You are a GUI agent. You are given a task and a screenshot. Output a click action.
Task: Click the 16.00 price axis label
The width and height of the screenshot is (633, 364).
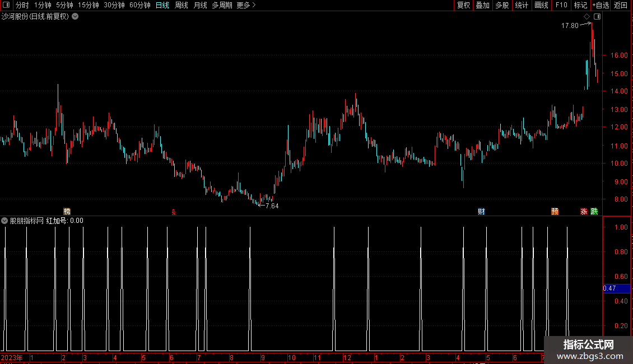click(x=619, y=55)
